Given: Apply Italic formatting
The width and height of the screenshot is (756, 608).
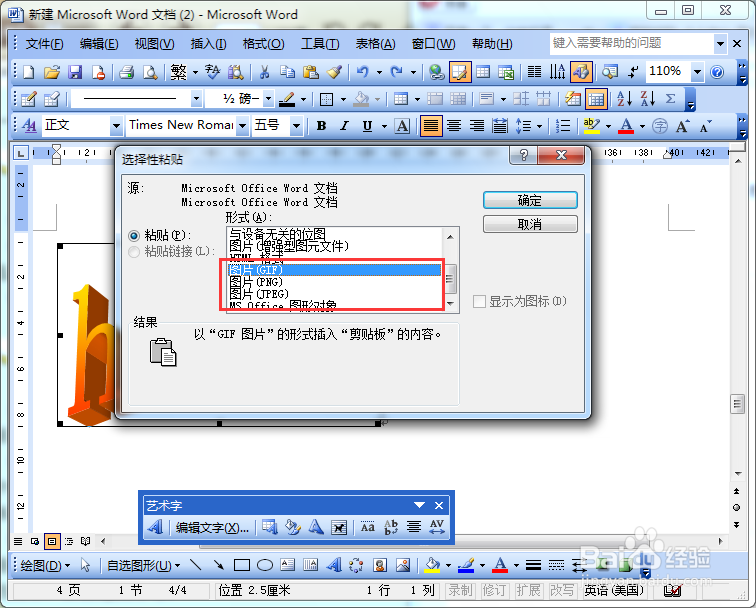Looking at the screenshot, I should coord(344,126).
